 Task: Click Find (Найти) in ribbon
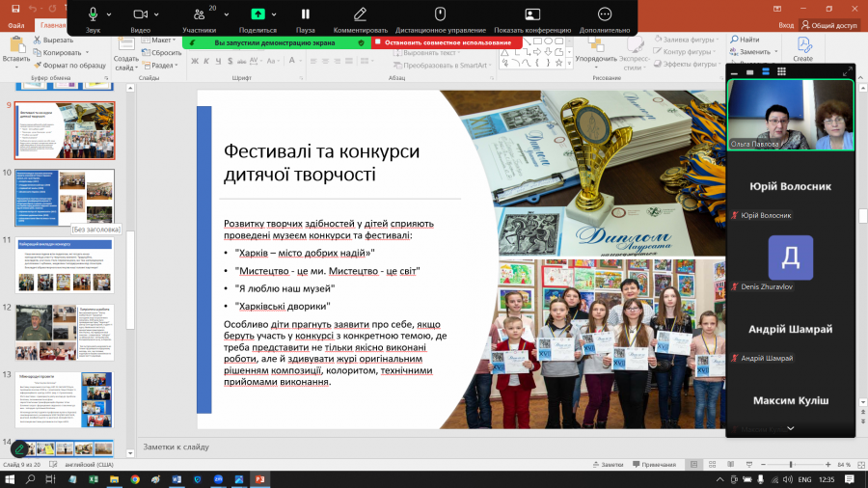745,40
